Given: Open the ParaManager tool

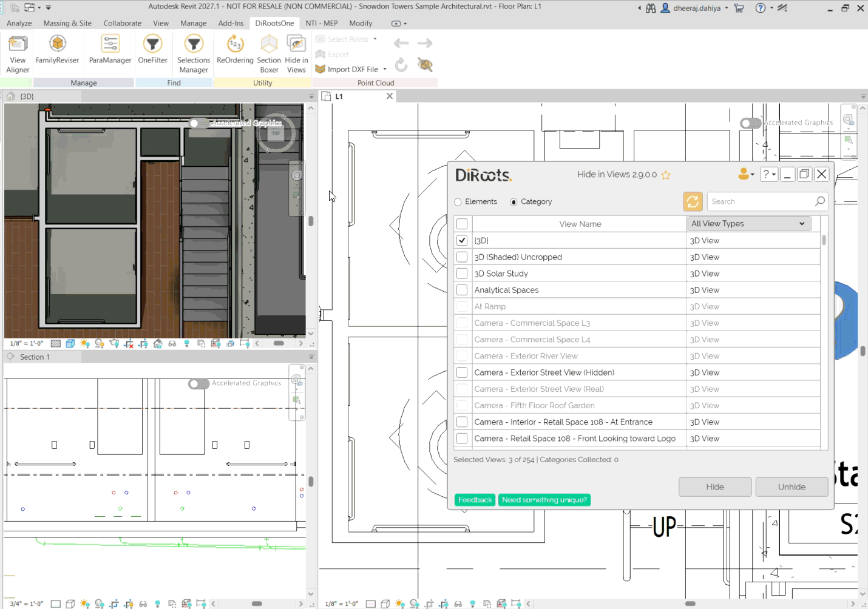Looking at the screenshot, I should click(110, 50).
